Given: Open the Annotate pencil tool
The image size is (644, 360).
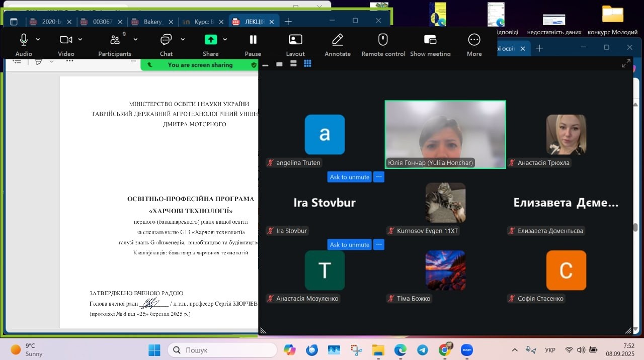Looking at the screenshot, I should pyautogui.click(x=338, y=40).
